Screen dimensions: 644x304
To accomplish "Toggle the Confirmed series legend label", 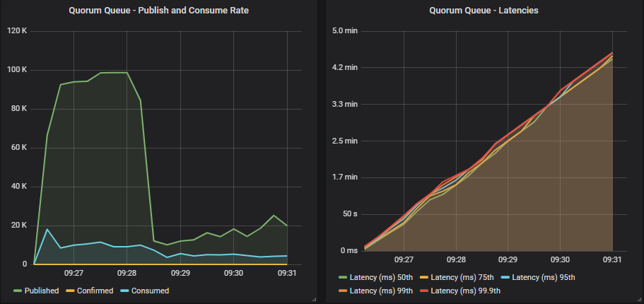I will tap(95, 291).
